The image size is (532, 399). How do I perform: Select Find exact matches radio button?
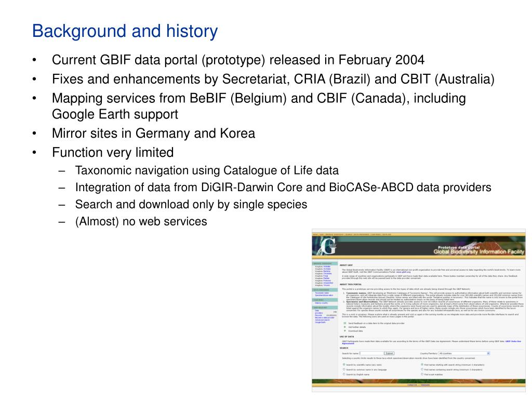point(422,374)
